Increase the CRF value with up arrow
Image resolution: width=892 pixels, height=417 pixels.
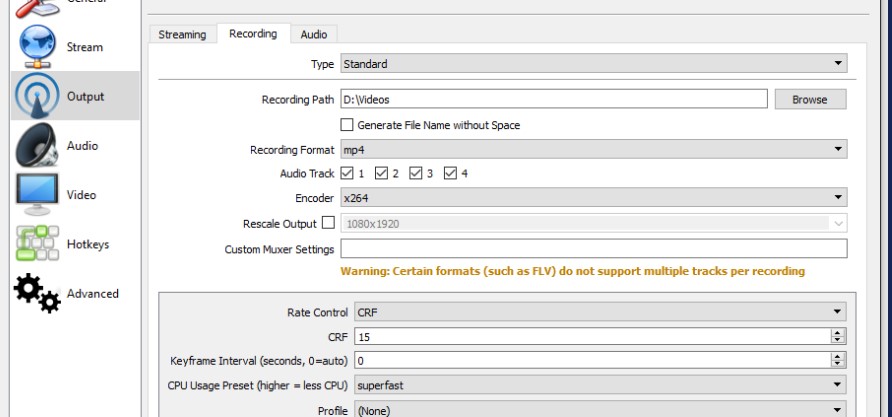pos(839,334)
